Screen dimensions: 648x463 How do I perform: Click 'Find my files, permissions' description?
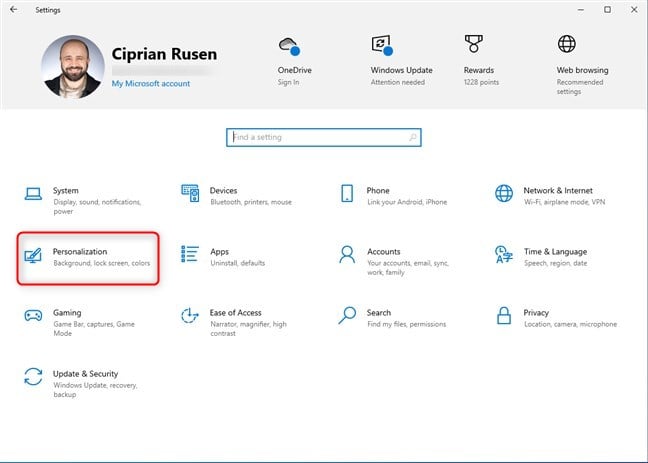407,324
